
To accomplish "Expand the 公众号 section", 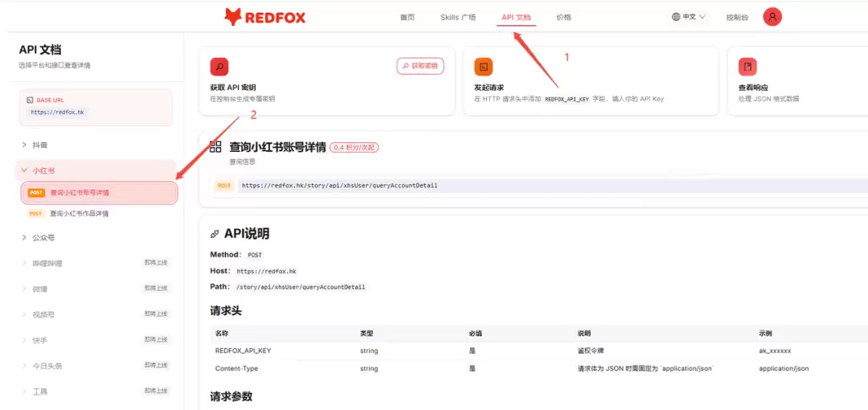I will coord(97,238).
